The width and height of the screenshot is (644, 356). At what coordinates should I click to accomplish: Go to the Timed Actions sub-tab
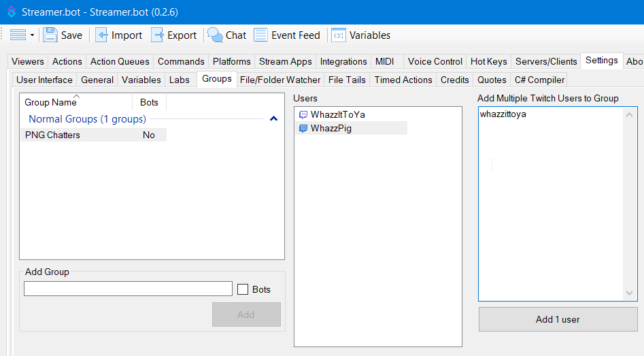pos(403,80)
